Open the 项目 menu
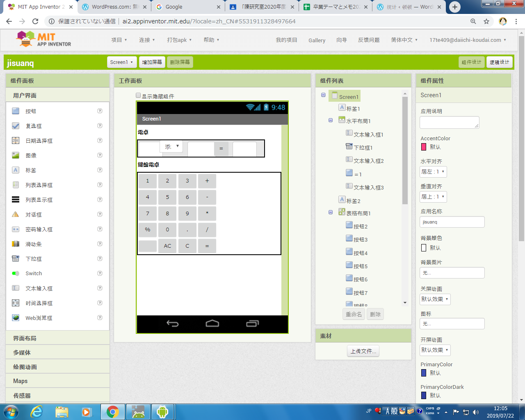 click(x=119, y=40)
